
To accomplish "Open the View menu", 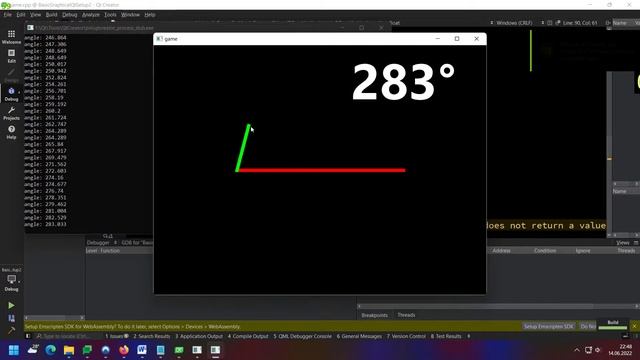I will tap(36, 15).
